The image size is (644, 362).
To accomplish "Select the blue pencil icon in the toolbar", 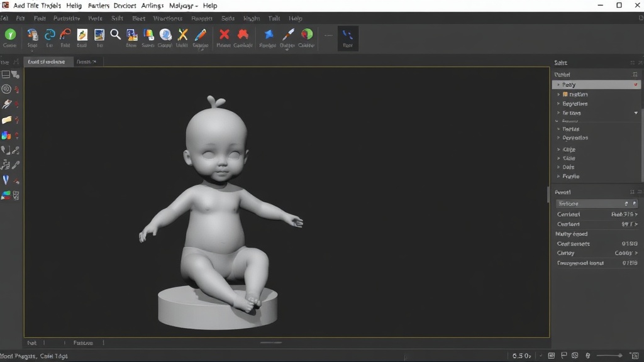I will (x=201, y=35).
